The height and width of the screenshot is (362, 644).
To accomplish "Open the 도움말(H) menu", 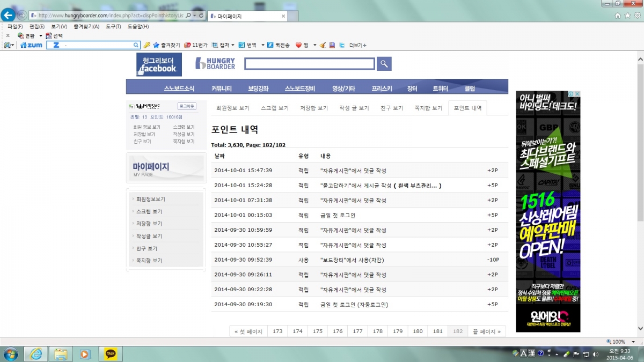I will pyautogui.click(x=138, y=26).
